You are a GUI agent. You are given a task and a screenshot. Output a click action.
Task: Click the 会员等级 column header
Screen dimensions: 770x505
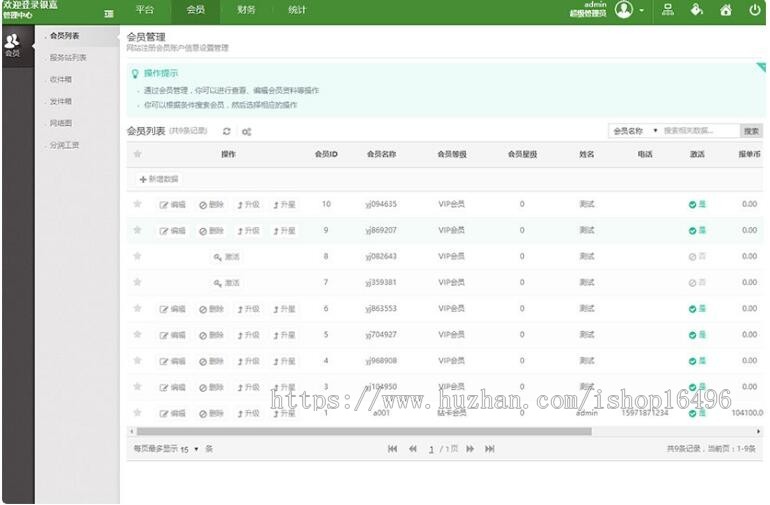(x=452, y=154)
